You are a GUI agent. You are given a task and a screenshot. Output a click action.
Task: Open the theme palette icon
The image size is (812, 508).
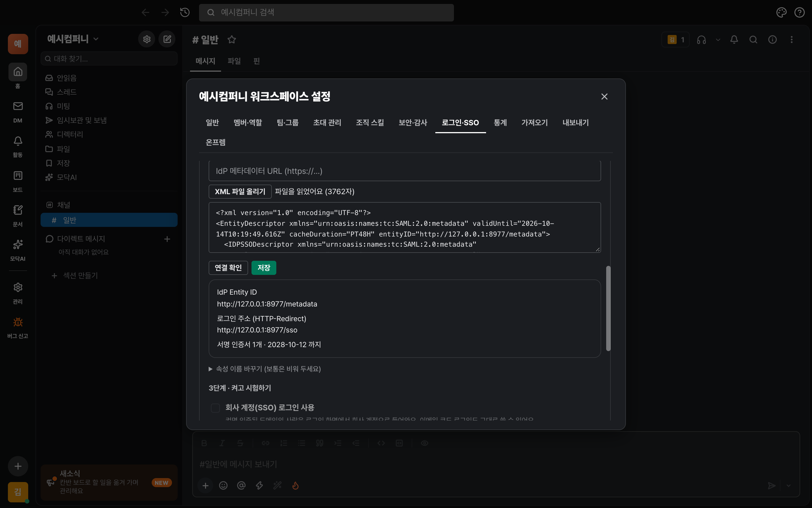coord(781,12)
